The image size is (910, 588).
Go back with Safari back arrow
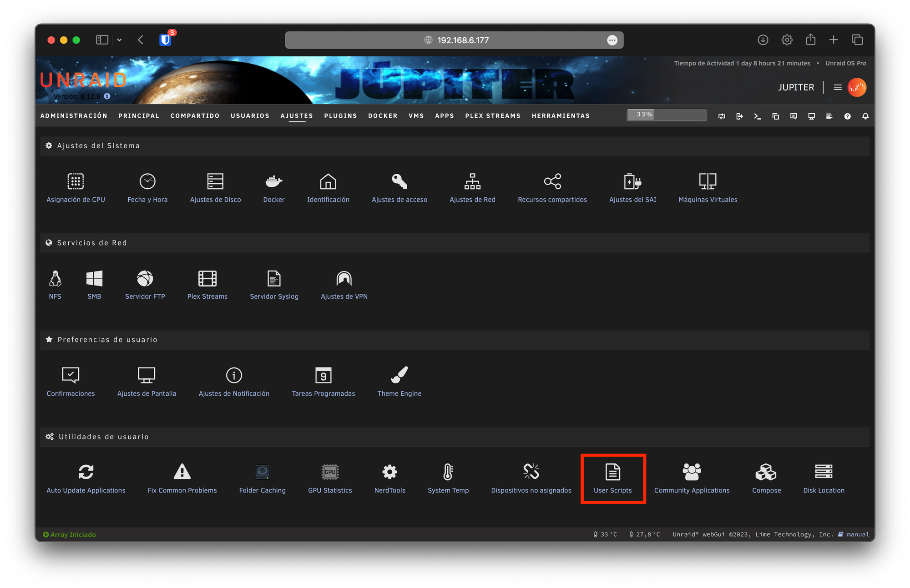[x=141, y=40]
